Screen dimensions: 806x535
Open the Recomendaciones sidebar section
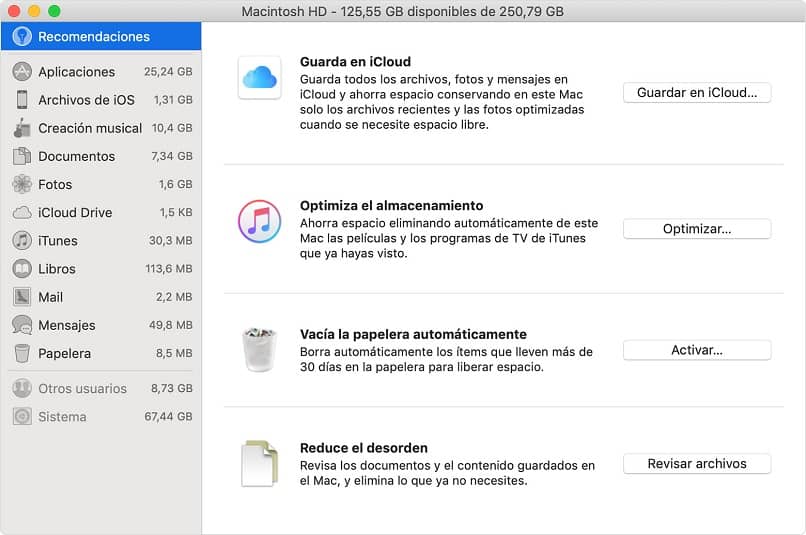tap(101, 36)
